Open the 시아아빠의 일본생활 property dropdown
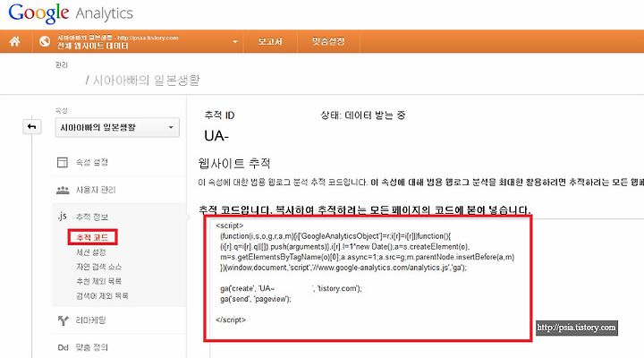The height and width of the screenshot is (358, 644). pos(117,127)
